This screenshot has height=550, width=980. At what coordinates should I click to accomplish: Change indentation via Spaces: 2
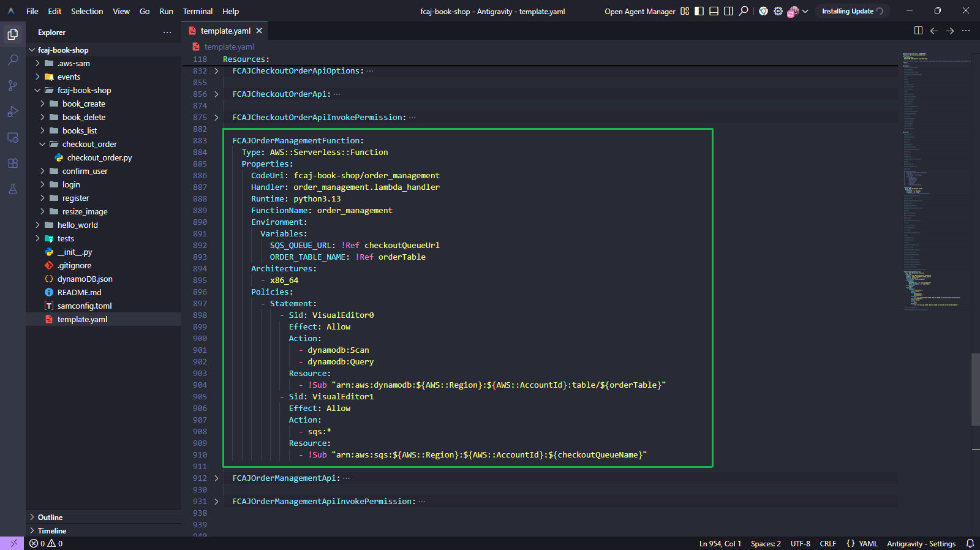coord(766,543)
